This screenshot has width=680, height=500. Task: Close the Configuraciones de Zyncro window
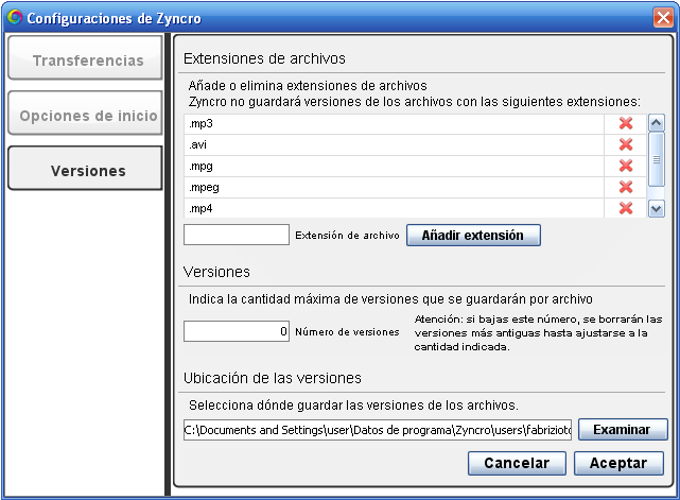(663, 18)
